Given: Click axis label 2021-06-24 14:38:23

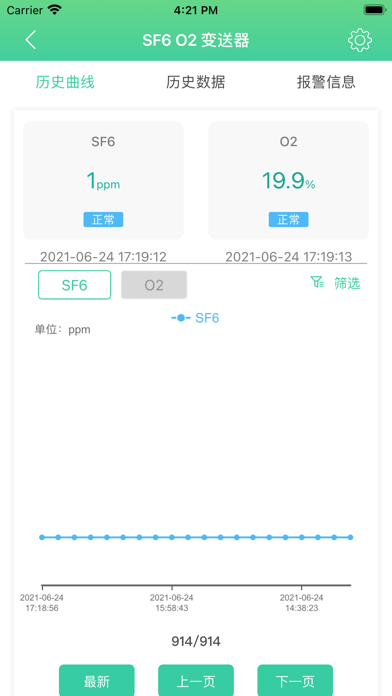Looking at the screenshot, I should click(301, 603).
